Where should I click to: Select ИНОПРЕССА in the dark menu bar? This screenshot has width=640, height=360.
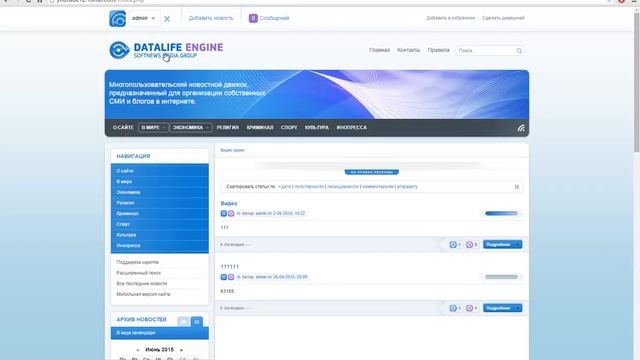(351, 128)
